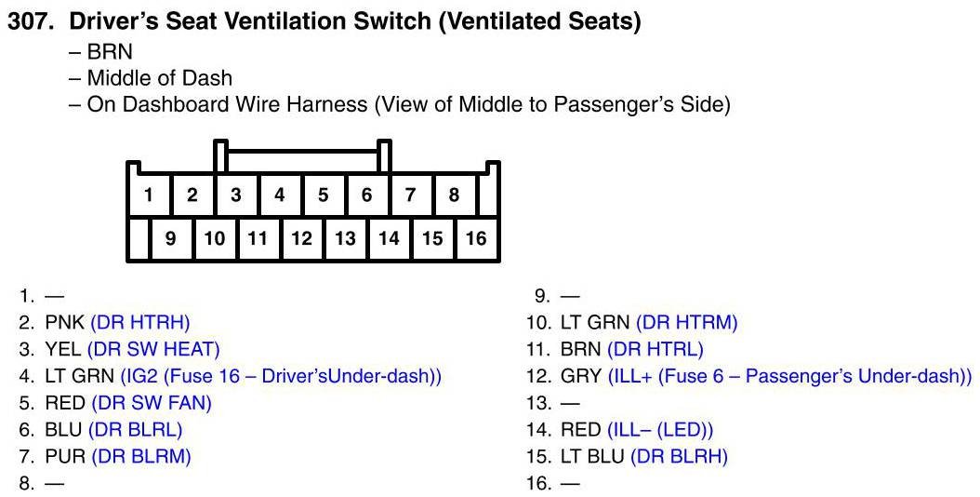Open the DR BLRL link

point(135,429)
